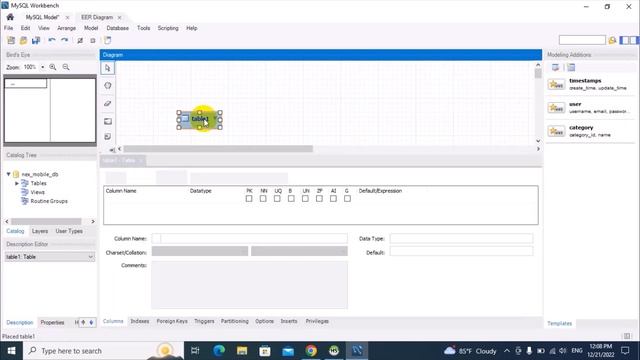The image size is (640, 360).
Task: Check the UQ checkbox
Action: [277, 199]
